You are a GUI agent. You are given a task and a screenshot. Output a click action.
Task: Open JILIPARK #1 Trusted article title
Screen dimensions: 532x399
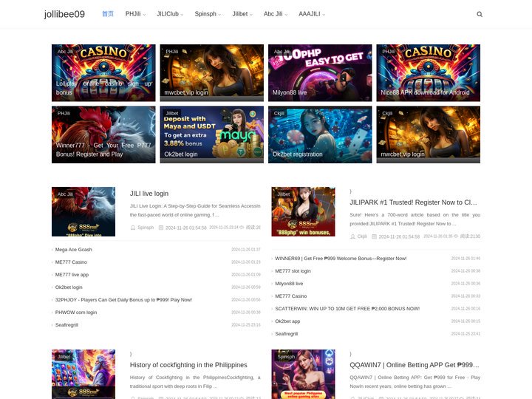413,202
